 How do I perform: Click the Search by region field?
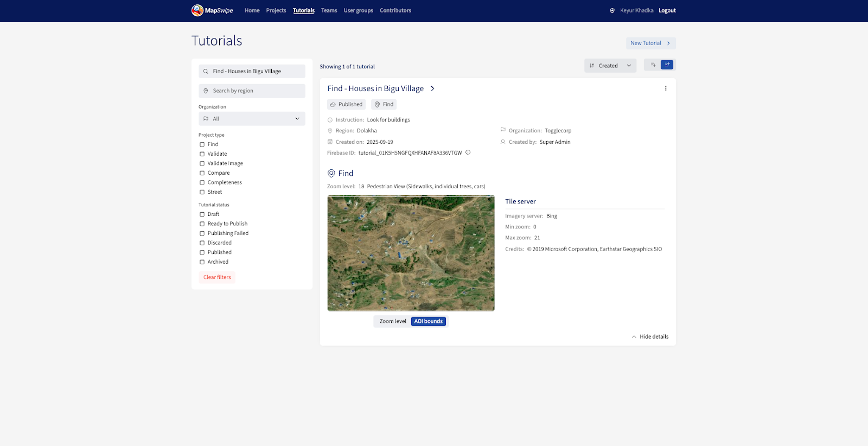(x=252, y=91)
